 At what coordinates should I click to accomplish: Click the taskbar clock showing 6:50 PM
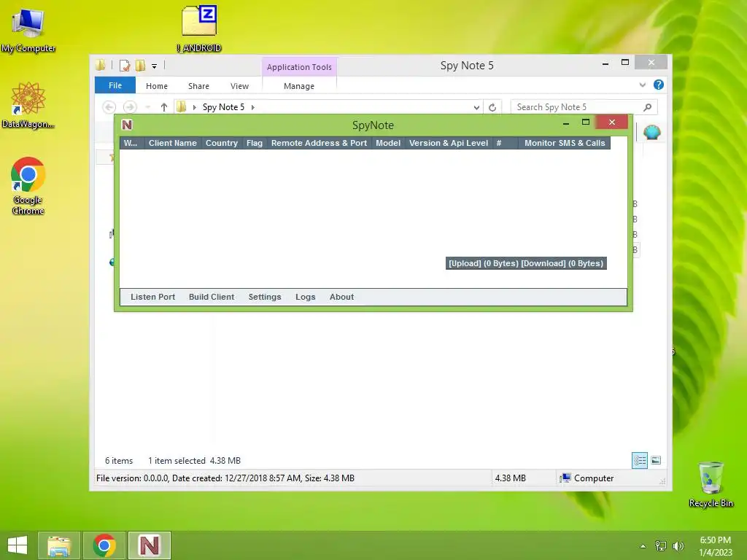click(x=715, y=545)
